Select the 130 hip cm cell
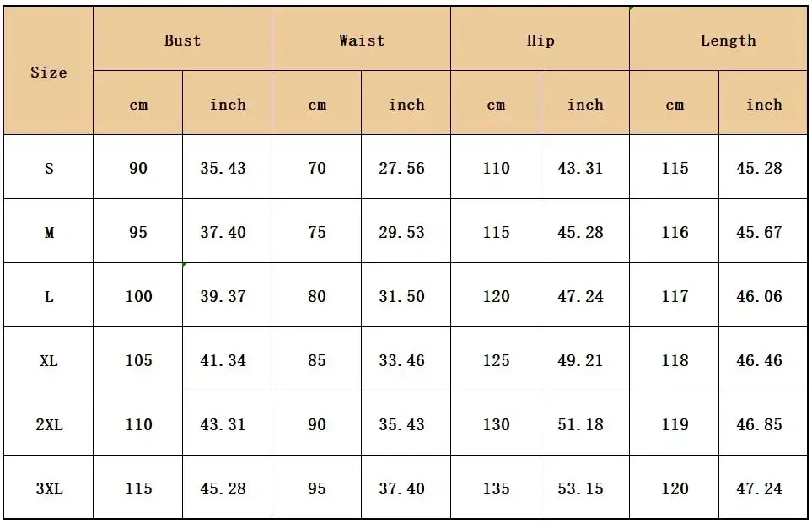Viewport: 812px width, 523px height. (x=495, y=423)
